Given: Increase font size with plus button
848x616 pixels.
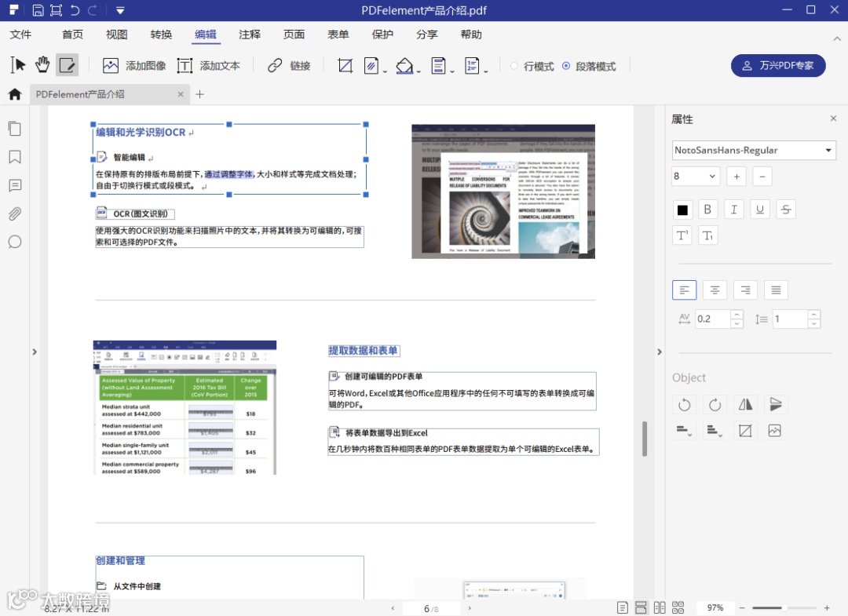Looking at the screenshot, I should click(x=737, y=176).
